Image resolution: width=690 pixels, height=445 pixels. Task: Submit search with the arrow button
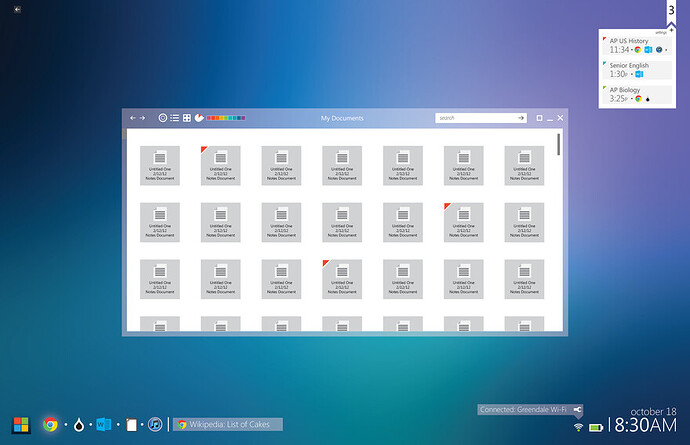[521, 118]
